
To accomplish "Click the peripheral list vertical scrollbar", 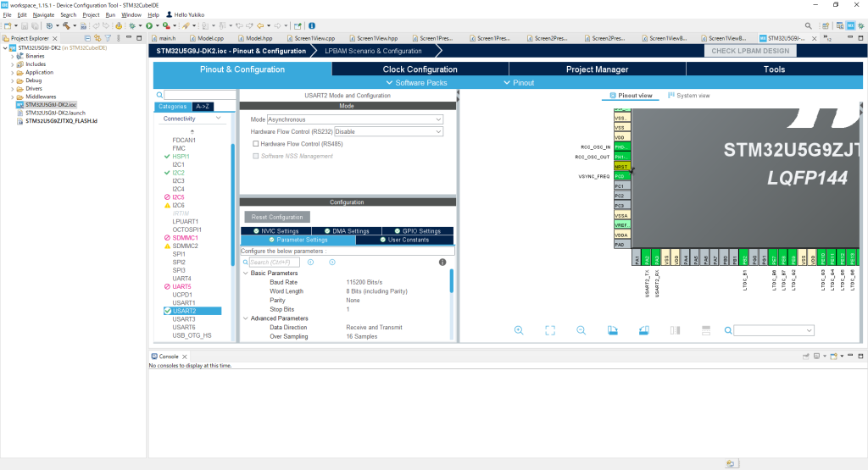I will point(232,205).
